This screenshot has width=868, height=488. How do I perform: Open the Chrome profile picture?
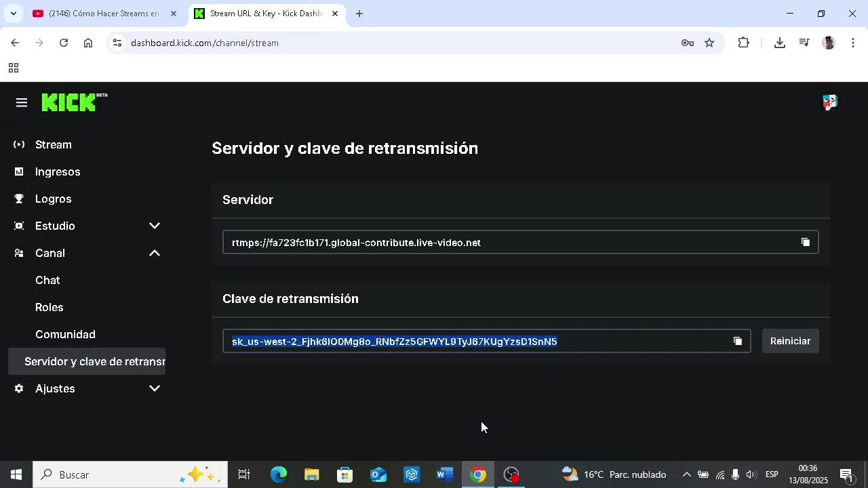(829, 43)
